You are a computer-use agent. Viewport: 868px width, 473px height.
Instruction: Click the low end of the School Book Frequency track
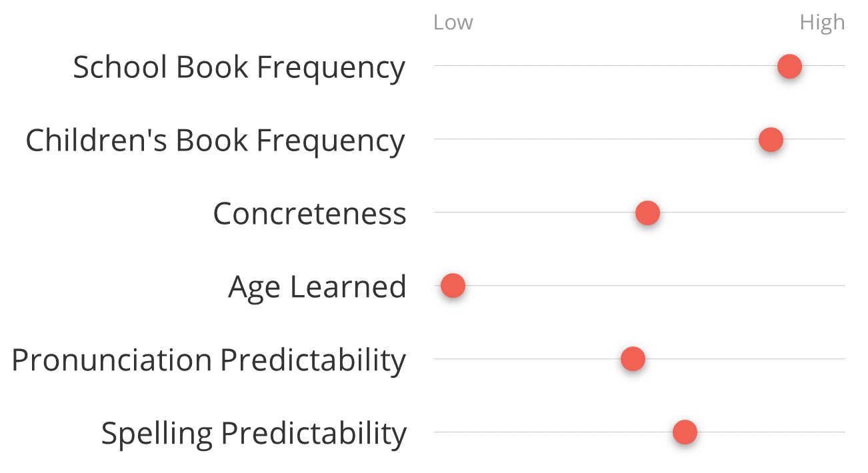437,65
